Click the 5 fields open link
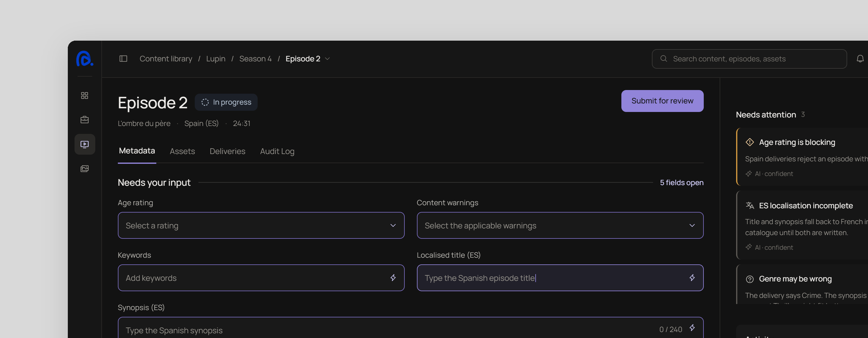868x338 pixels. (x=682, y=183)
